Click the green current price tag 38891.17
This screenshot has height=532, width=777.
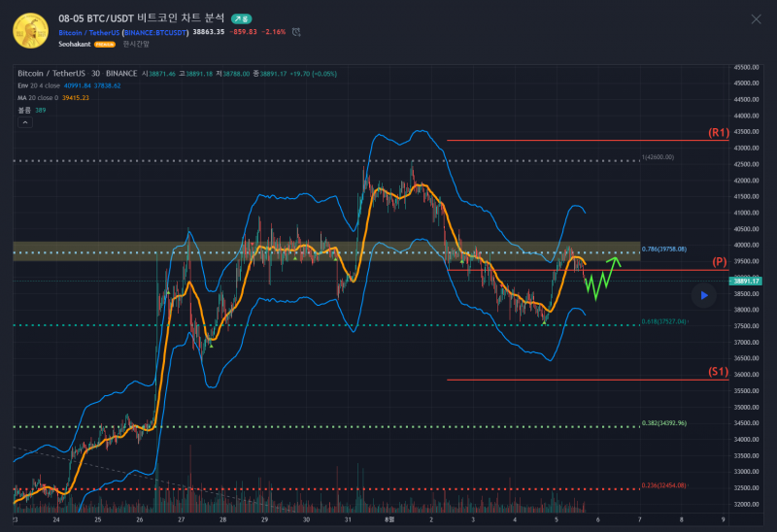tap(746, 281)
